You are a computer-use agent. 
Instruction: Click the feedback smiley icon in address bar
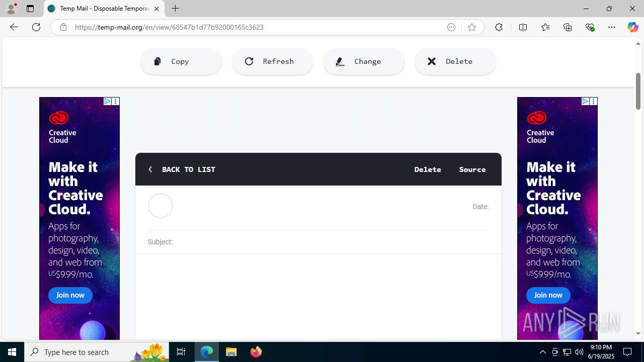pyautogui.click(x=451, y=27)
